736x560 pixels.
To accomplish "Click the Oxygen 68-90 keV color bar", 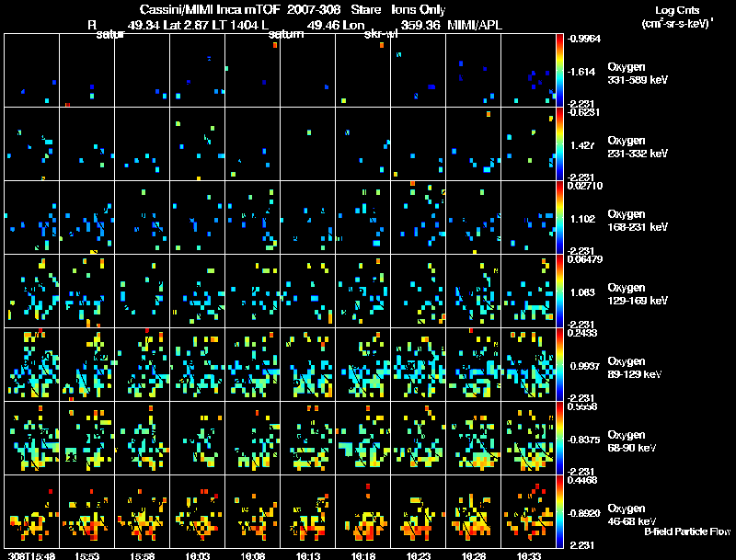I will coord(559,439).
